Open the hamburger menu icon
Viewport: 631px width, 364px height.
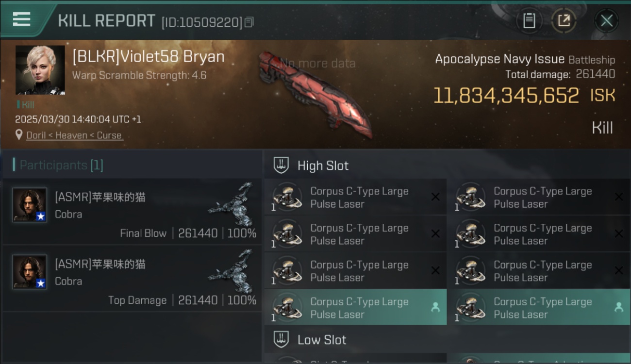[x=21, y=19]
